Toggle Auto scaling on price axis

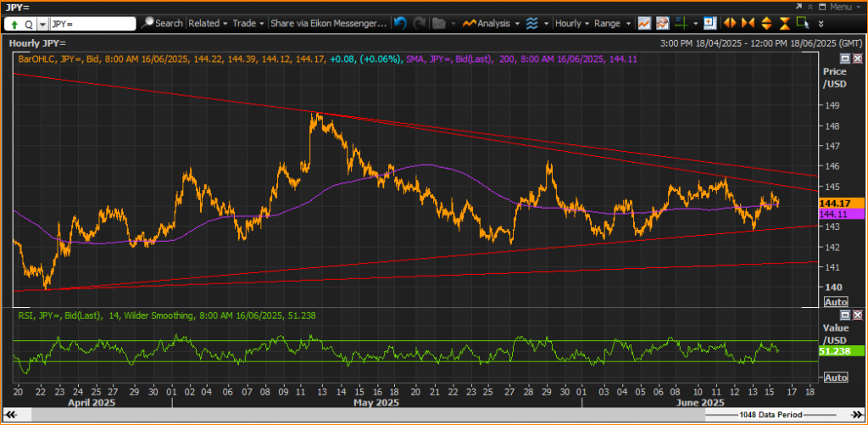click(x=835, y=302)
